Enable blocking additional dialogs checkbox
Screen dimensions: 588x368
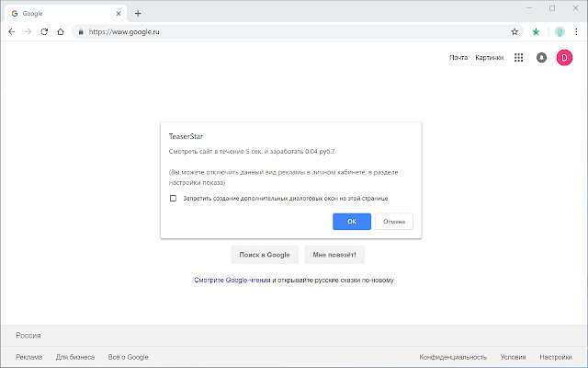(x=173, y=198)
